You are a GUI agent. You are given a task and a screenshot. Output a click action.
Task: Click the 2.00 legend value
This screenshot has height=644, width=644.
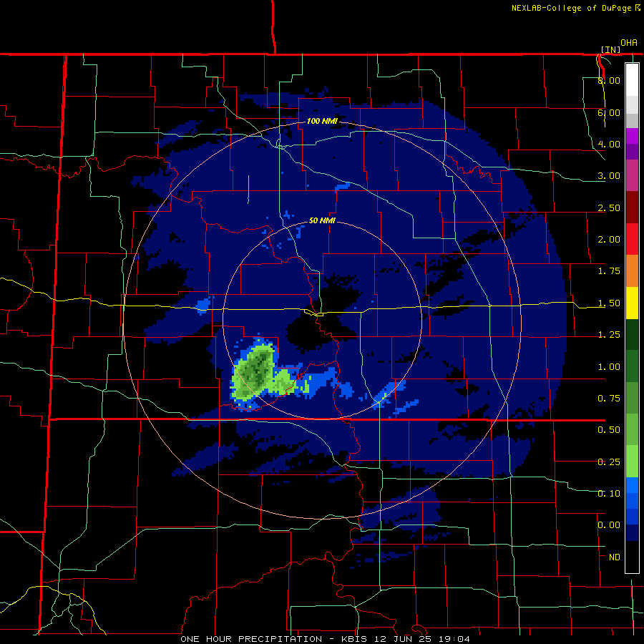coord(609,240)
